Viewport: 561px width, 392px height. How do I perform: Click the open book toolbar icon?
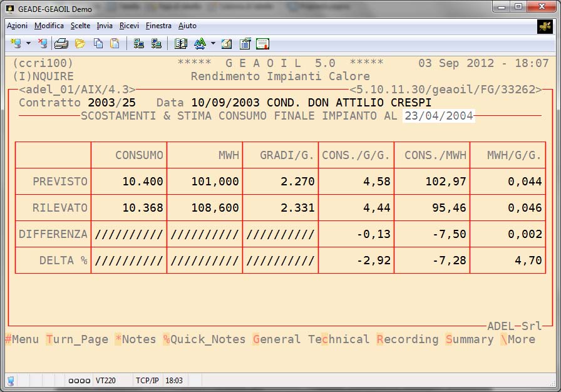point(181,43)
